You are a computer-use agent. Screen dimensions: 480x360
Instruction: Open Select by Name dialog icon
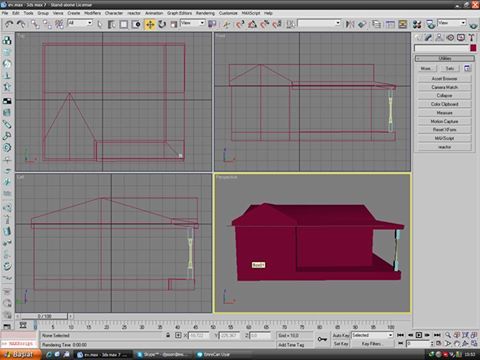112,24
